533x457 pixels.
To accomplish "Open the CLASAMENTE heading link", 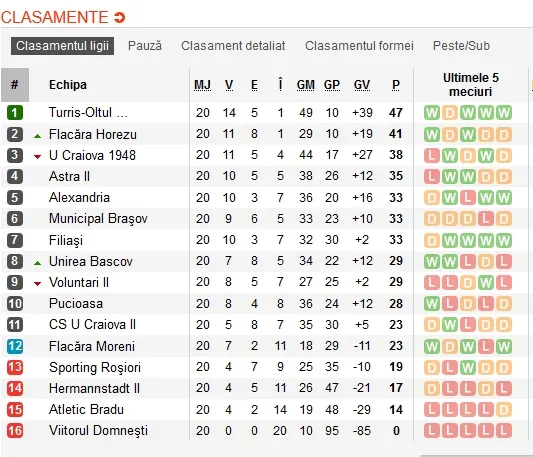I will pyautogui.click(x=54, y=17).
